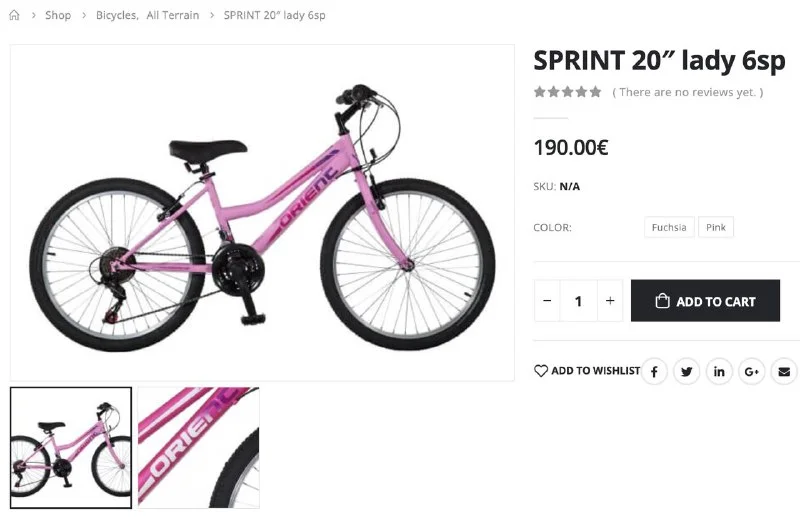Open the Shop breadcrumb link
The height and width of the screenshot is (517, 800).
(58, 15)
